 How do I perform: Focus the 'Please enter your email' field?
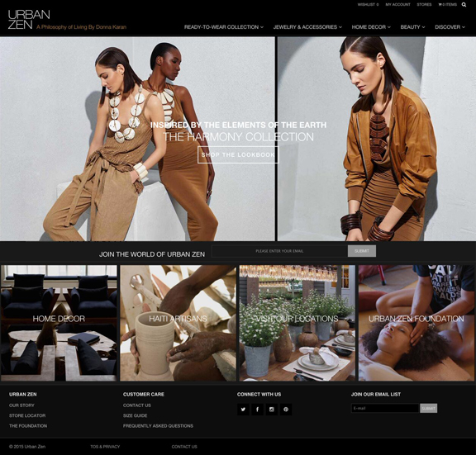coord(279,251)
